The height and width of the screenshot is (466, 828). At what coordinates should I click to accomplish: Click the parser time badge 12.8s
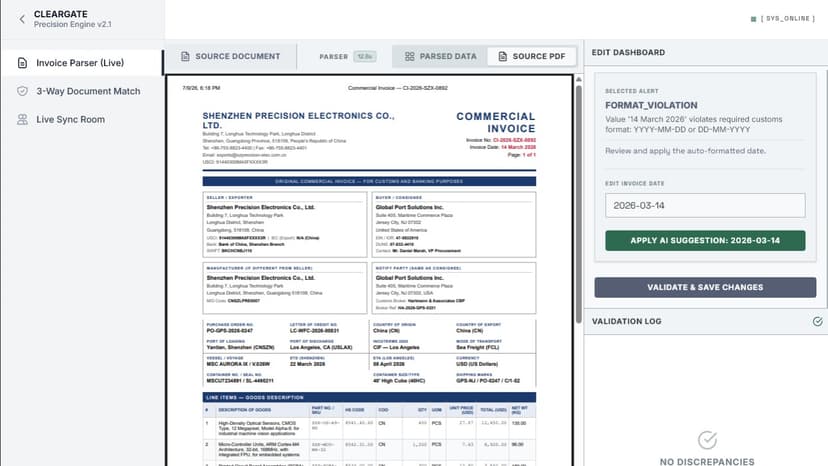click(364, 57)
